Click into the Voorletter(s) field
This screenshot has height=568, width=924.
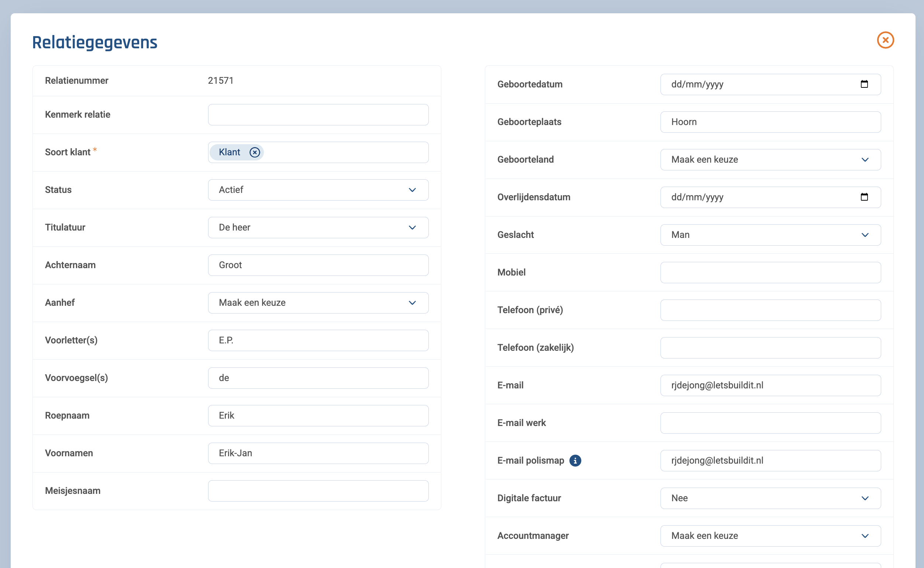click(318, 340)
